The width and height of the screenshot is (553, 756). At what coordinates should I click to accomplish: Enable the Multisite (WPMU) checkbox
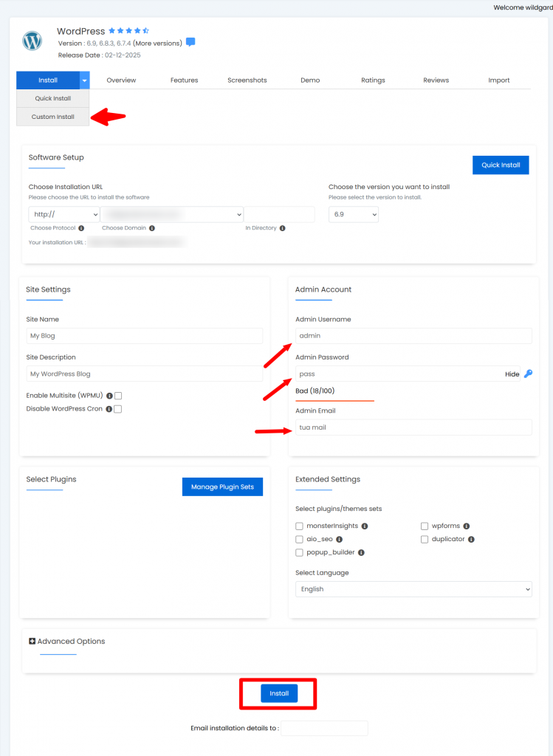coord(118,396)
